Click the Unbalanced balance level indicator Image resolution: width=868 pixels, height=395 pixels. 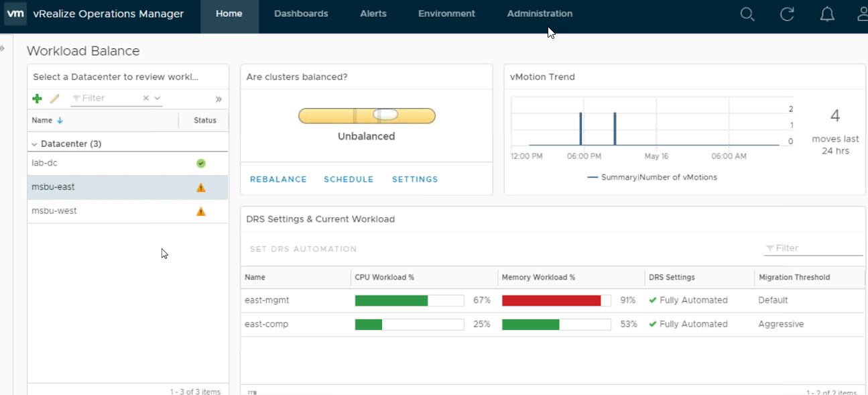(x=367, y=116)
